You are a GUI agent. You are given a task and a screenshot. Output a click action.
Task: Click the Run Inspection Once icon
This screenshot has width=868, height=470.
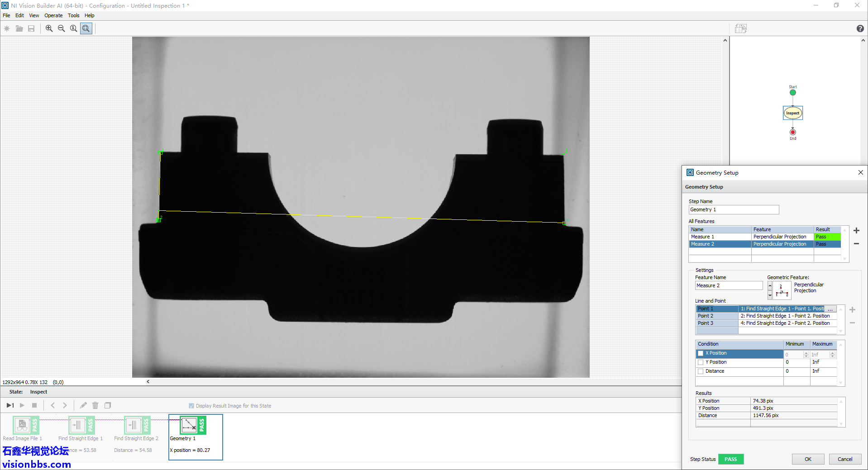coord(10,405)
